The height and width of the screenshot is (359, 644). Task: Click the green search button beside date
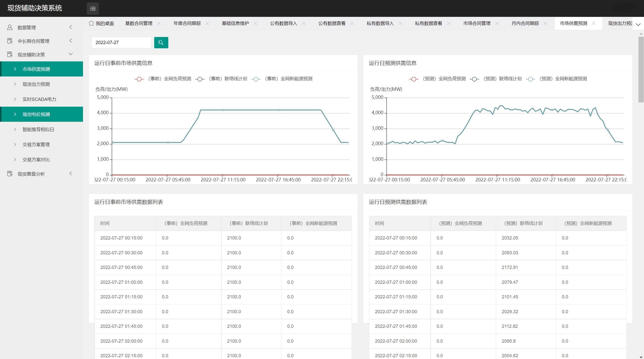(161, 43)
